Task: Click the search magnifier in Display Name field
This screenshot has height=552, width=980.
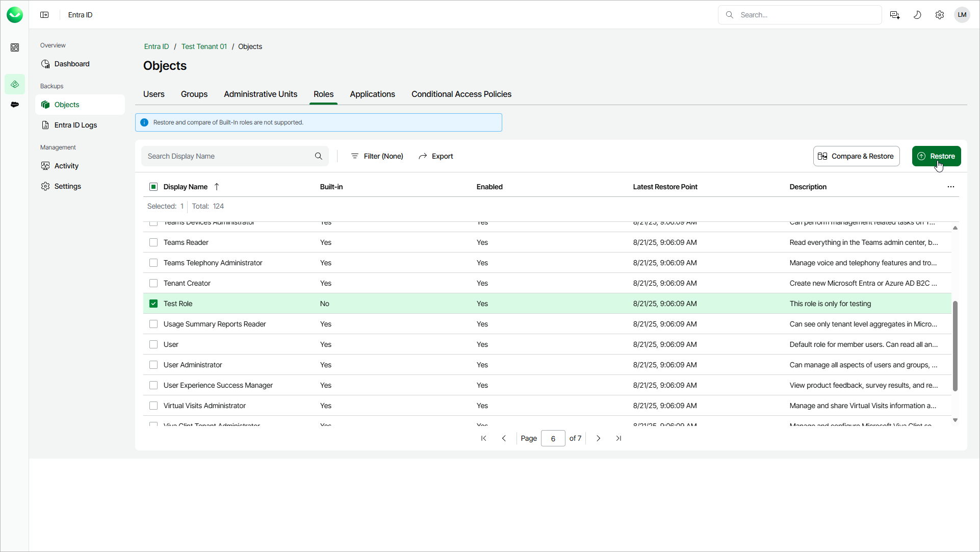Action: click(x=319, y=156)
